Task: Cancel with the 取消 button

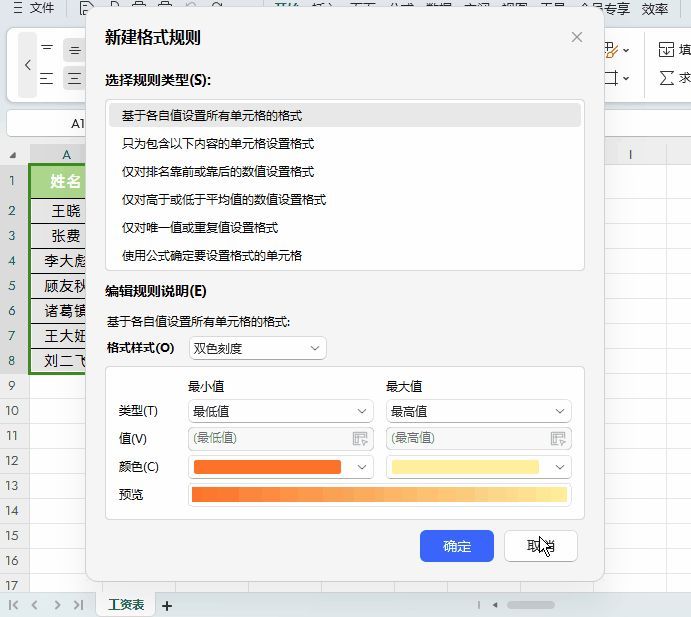Action: (x=541, y=546)
